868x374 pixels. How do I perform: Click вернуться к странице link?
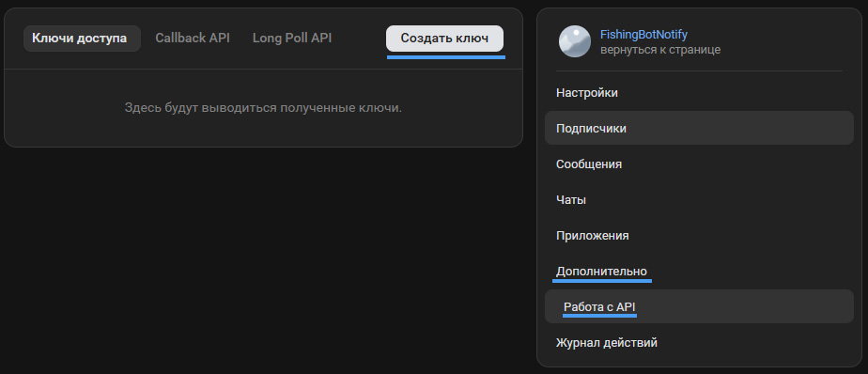(x=660, y=50)
